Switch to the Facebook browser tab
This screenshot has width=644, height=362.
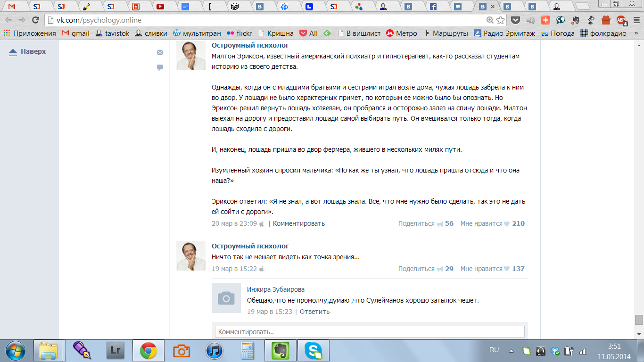coord(433,7)
